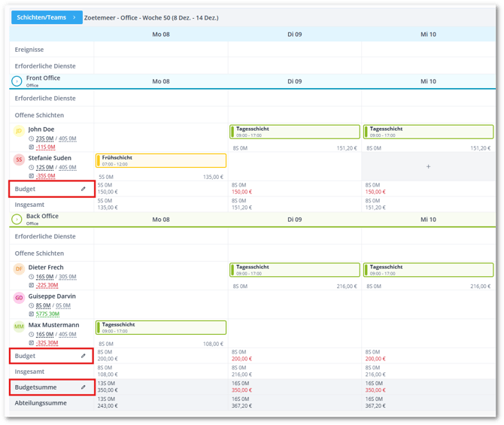The image size is (504, 425).
Task: Click John Doe's JD avatar
Action: pyautogui.click(x=19, y=132)
